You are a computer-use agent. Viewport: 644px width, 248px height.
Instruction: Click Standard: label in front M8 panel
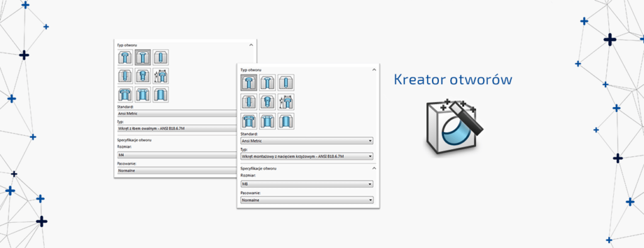click(x=249, y=134)
